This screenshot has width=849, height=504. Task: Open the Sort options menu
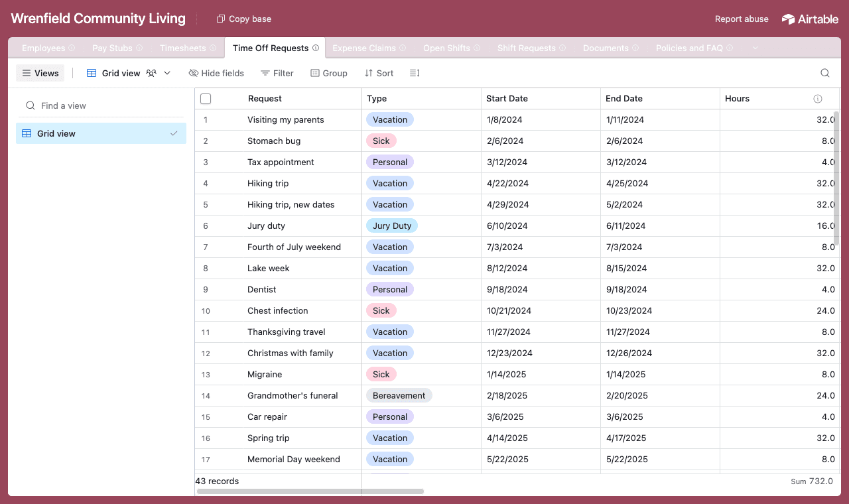(379, 73)
